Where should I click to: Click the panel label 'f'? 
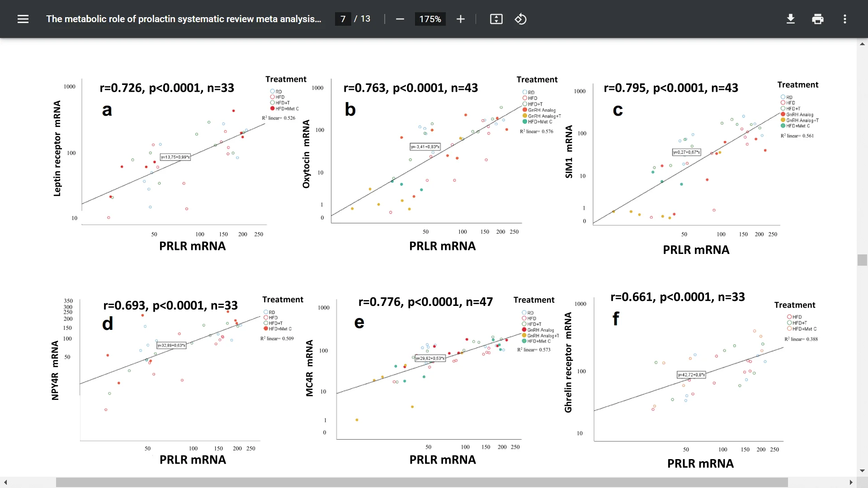coord(616,319)
